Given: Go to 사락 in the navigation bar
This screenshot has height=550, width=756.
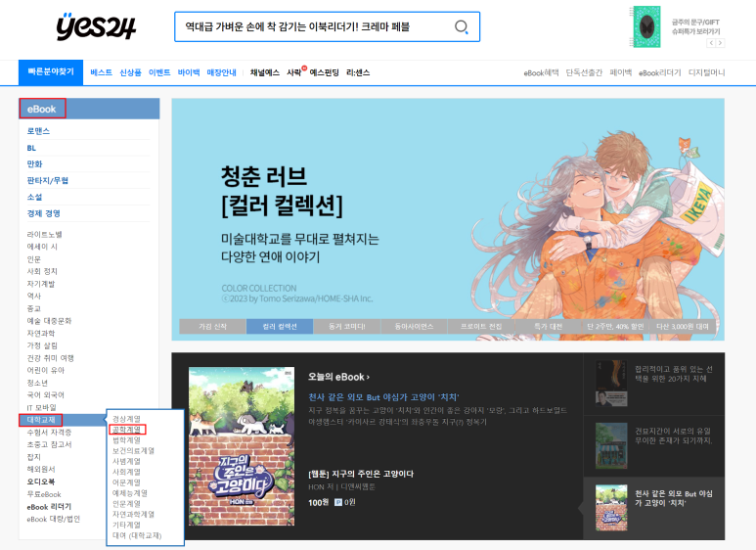Looking at the screenshot, I should 294,72.
